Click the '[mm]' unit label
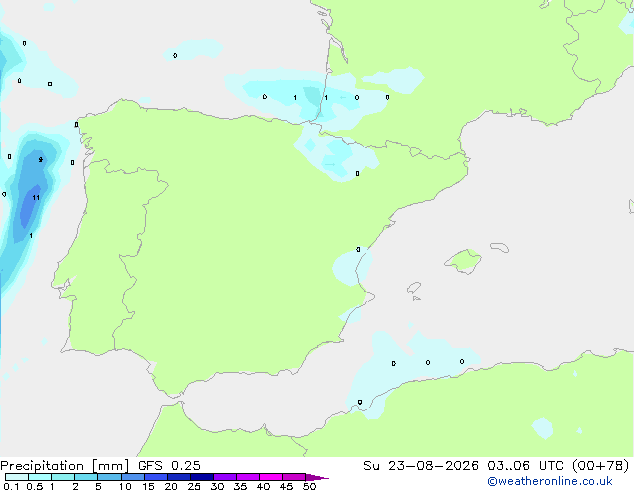This screenshot has height=490, width=634. 110,466
